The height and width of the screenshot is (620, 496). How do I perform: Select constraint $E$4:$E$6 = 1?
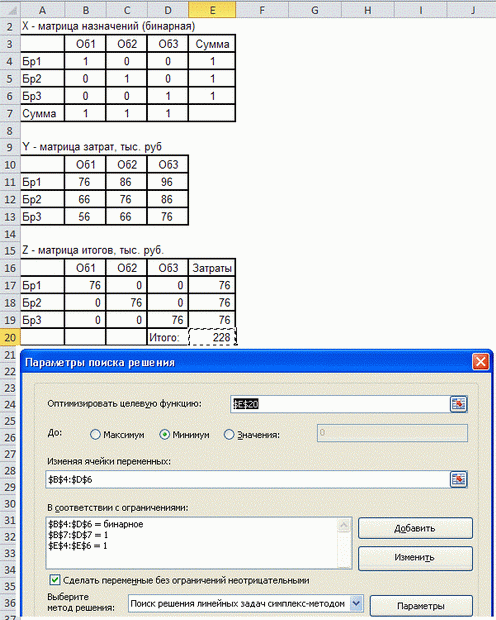click(x=78, y=546)
